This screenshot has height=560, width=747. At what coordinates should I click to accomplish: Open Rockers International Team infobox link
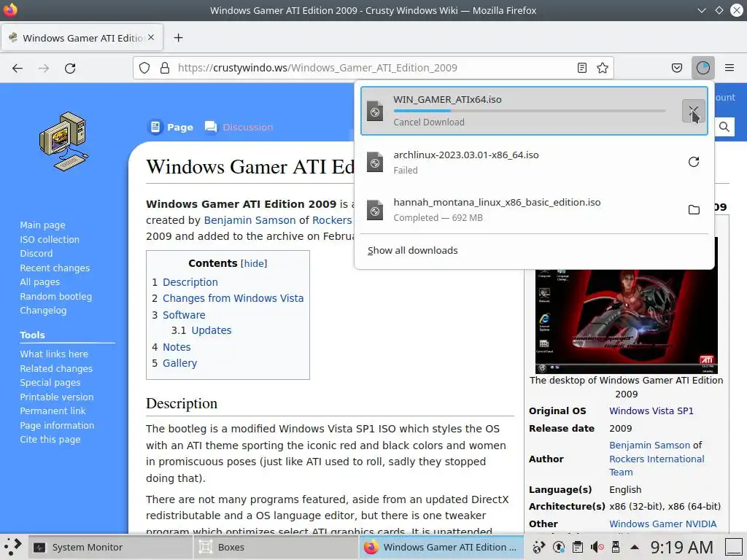click(657, 465)
